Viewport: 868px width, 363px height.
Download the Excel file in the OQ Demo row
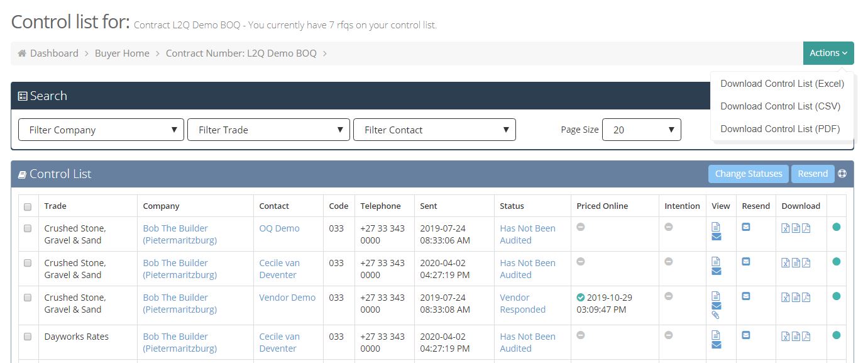(x=786, y=228)
